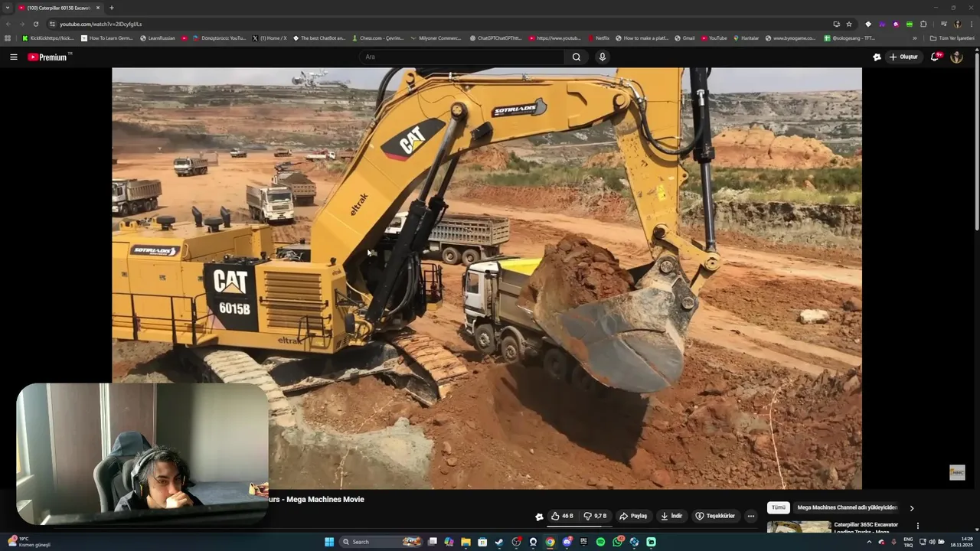Open the three-dot more actions menu
Viewport: 980px width, 551px height.
coord(751,516)
